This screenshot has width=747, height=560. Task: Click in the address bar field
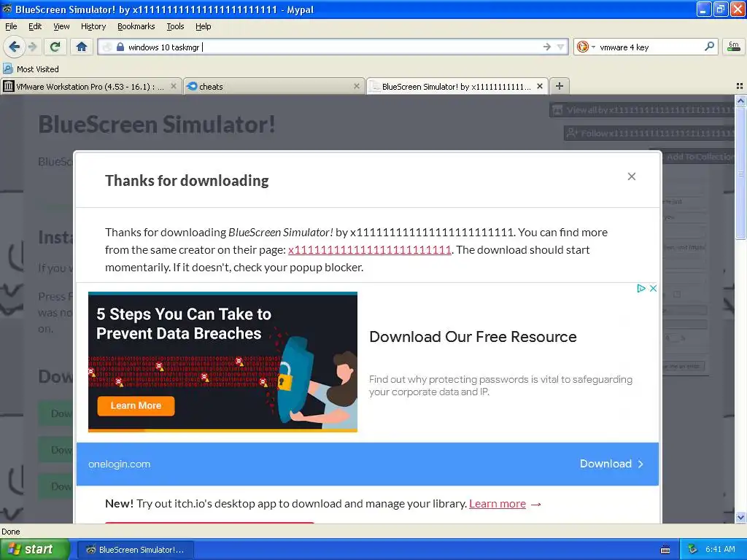[333, 47]
